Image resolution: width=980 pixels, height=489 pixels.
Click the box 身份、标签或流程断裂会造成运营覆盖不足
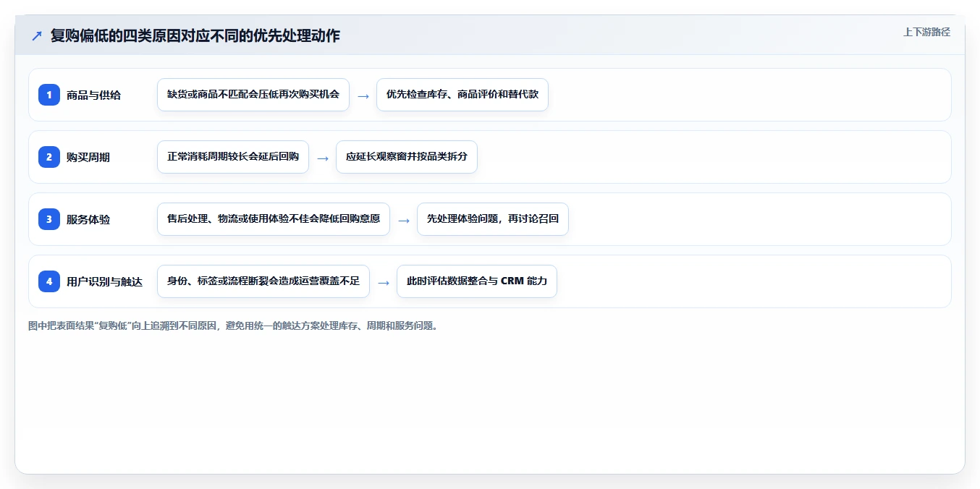[x=263, y=281]
